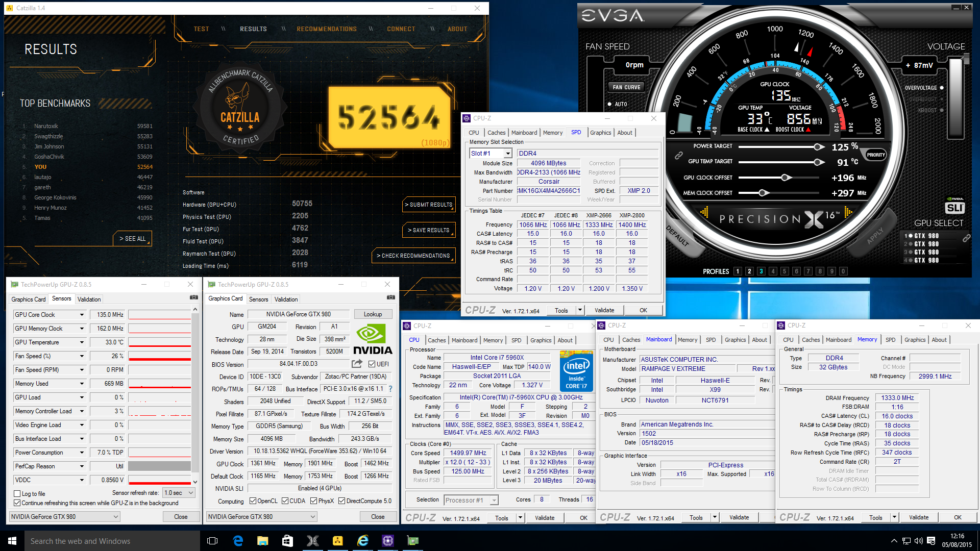
Task: Select profile 3 in Precision X
Action: [x=761, y=271]
